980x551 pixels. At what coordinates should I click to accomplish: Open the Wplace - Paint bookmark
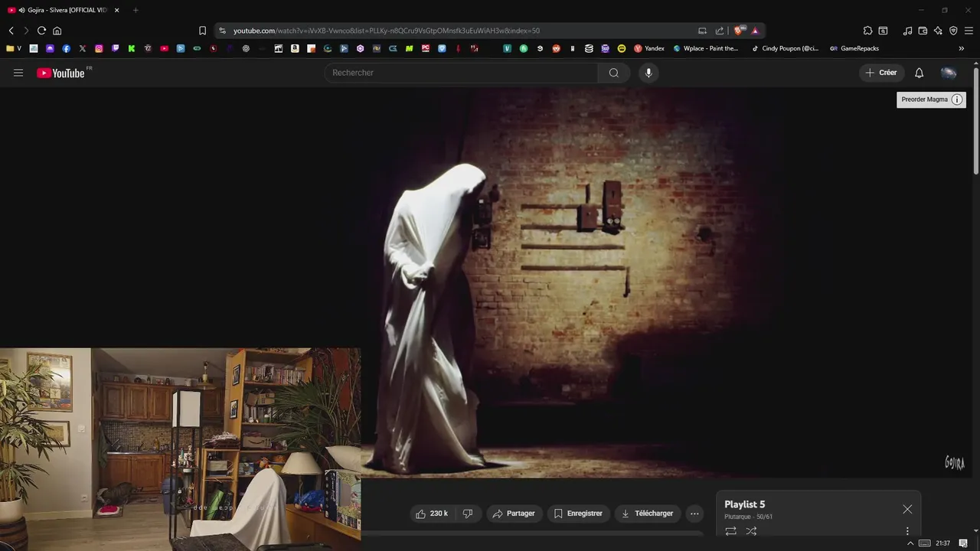[x=706, y=48]
